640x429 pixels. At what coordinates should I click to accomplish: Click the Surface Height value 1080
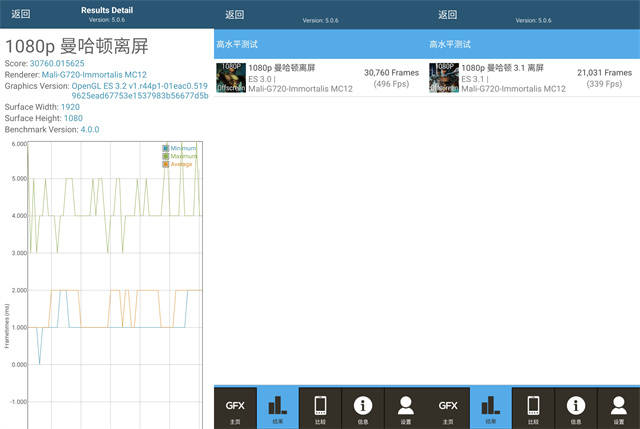tap(73, 118)
